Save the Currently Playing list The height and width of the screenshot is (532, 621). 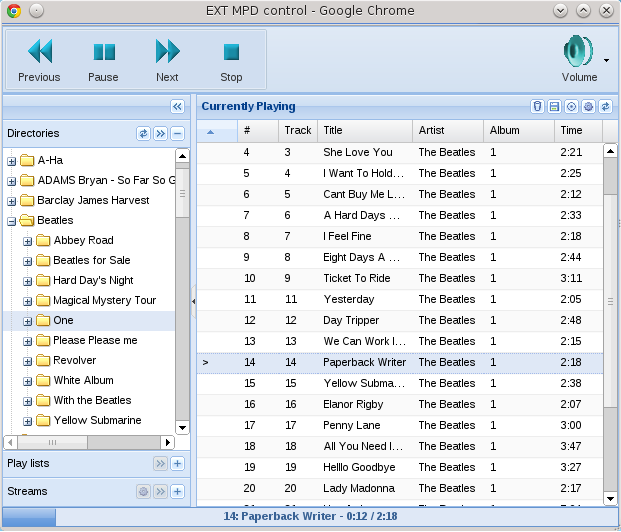tap(554, 107)
